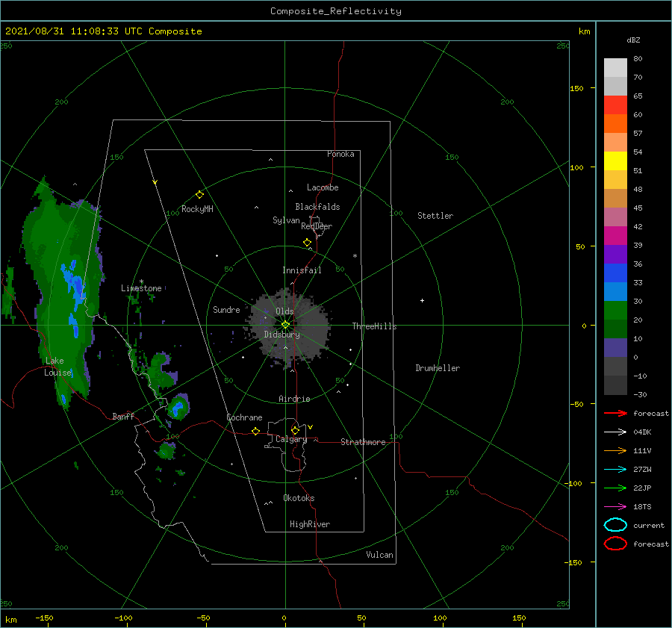Image resolution: width=672 pixels, height=628 pixels.
Task: Click the yellow -50 tick on right axis
Action: tap(576, 404)
